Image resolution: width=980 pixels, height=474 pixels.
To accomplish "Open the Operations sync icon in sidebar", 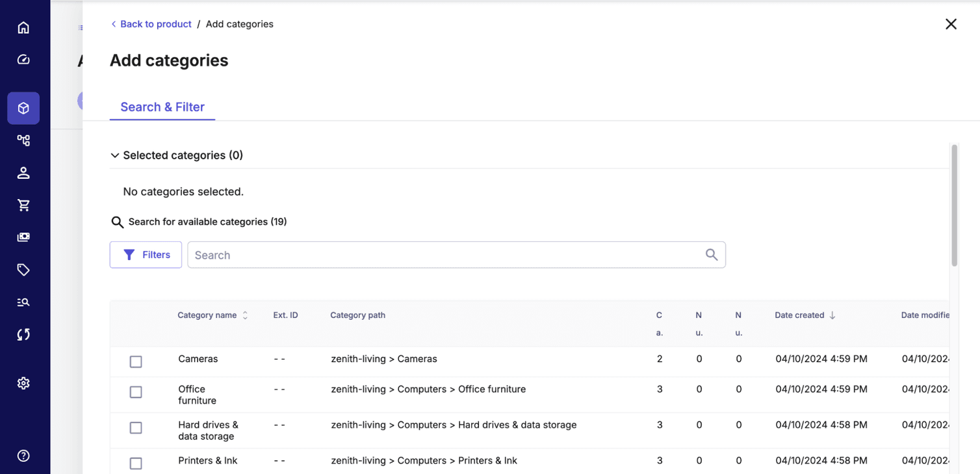I will pyautogui.click(x=23, y=334).
